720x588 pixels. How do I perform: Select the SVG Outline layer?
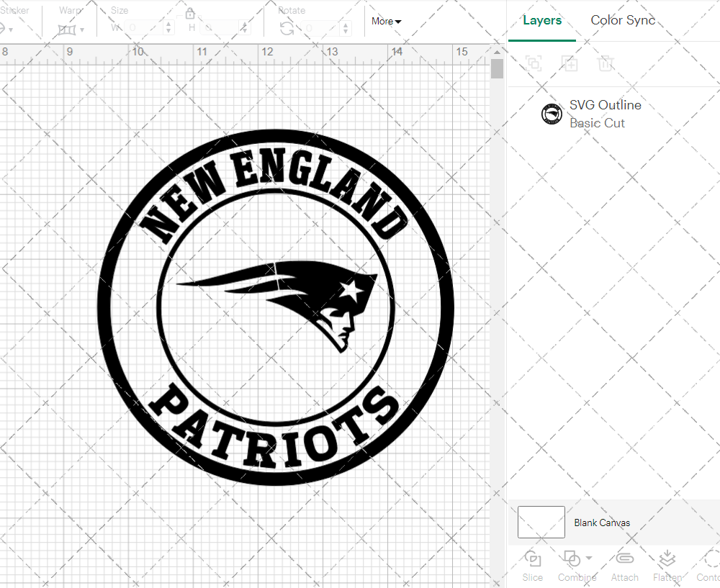click(605, 113)
